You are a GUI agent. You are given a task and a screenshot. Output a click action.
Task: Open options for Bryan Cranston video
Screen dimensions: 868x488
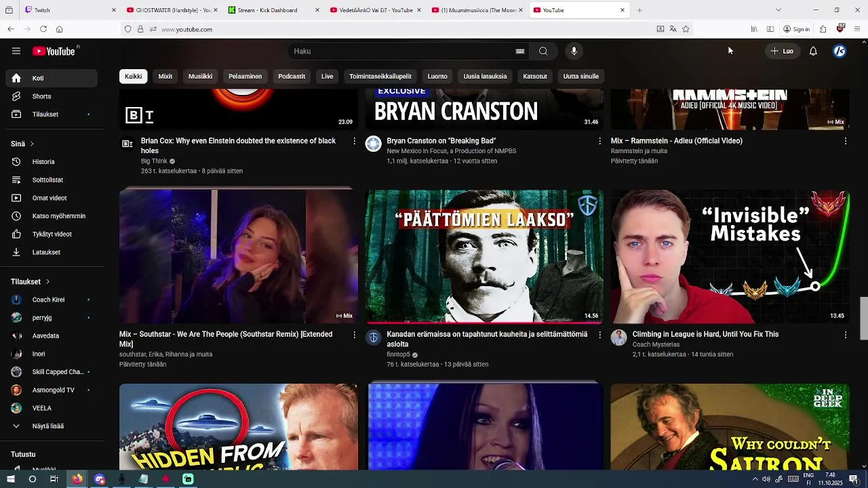click(x=599, y=141)
